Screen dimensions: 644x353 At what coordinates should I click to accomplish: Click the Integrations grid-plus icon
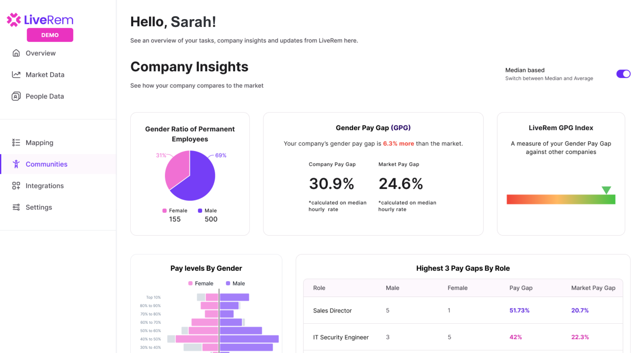(x=16, y=186)
